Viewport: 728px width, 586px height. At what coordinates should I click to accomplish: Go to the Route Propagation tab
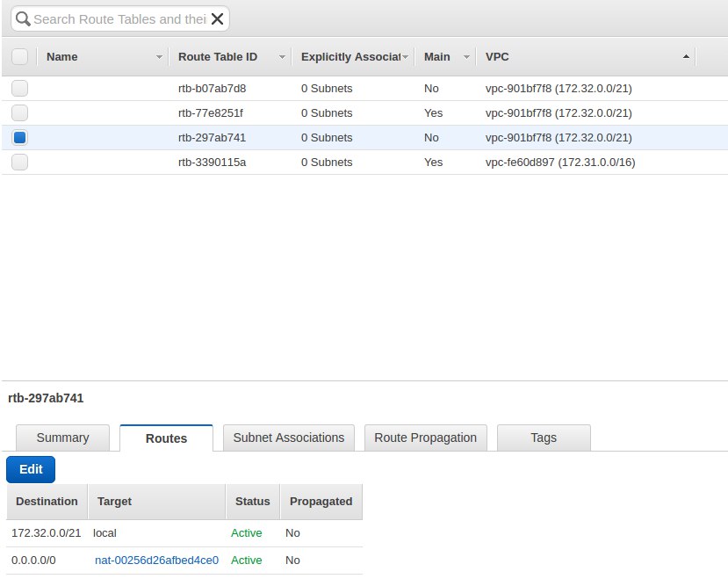click(425, 438)
